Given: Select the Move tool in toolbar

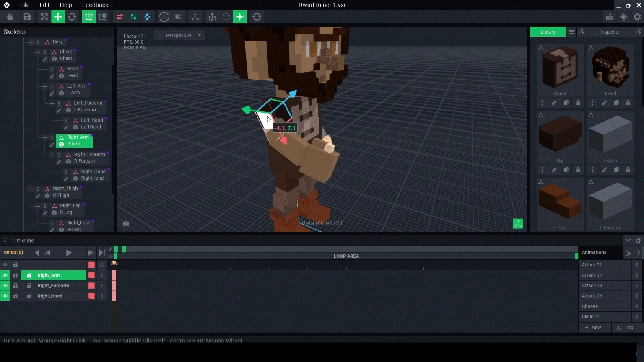Looking at the screenshot, I should point(58,17).
